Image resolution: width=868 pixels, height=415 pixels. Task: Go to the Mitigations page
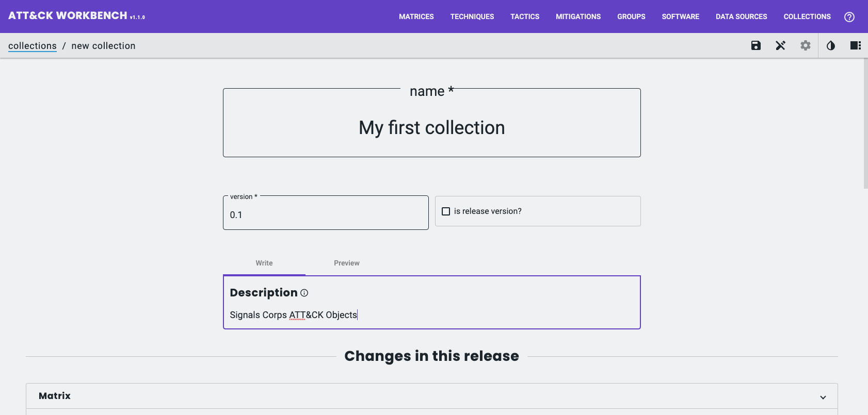click(578, 16)
